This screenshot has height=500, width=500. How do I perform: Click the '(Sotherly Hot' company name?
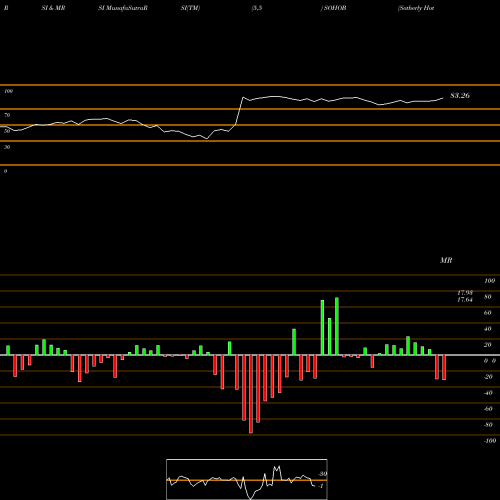[x=416, y=8]
